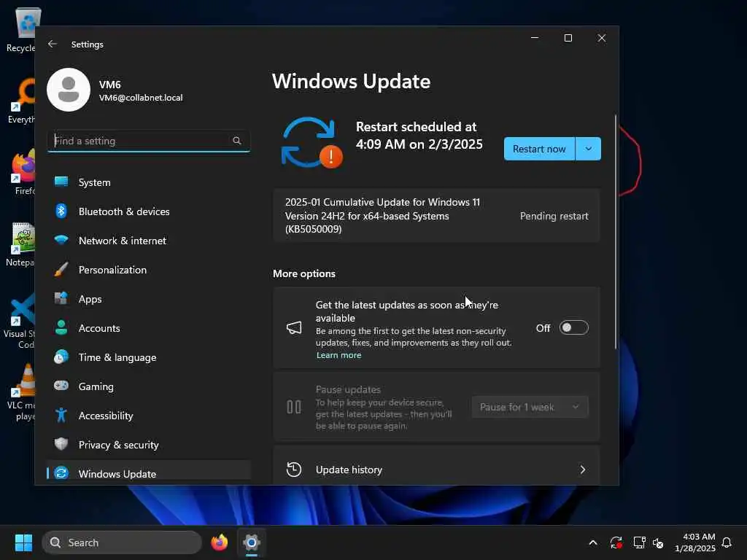Click the Find a setting search box
The height and width of the screenshot is (560, 747).
tap(149, 141)
